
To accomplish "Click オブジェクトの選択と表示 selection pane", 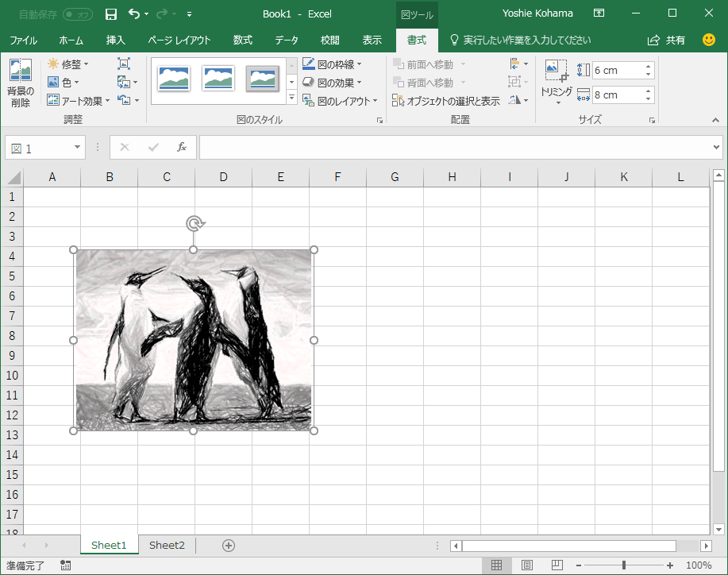I will click(x=446, y=101).
